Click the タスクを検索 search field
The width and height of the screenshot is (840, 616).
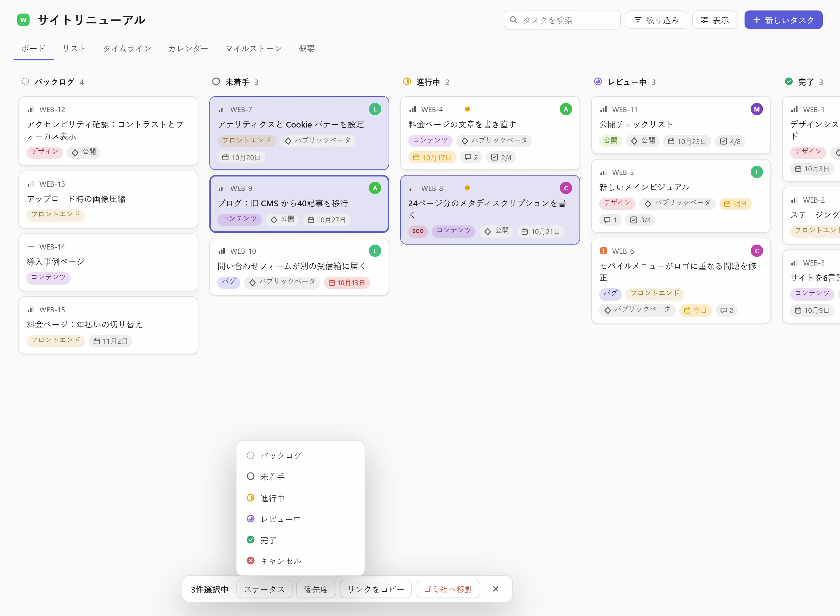tap(562, 20)
